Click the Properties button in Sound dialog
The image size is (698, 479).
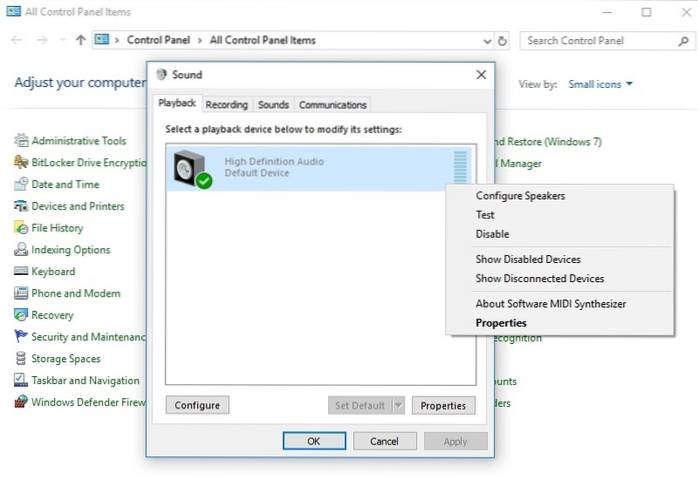point(443,406)
